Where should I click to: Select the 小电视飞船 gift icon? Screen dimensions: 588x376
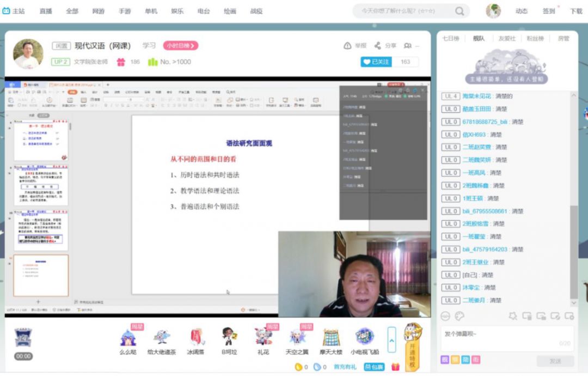tap(365, 338)
